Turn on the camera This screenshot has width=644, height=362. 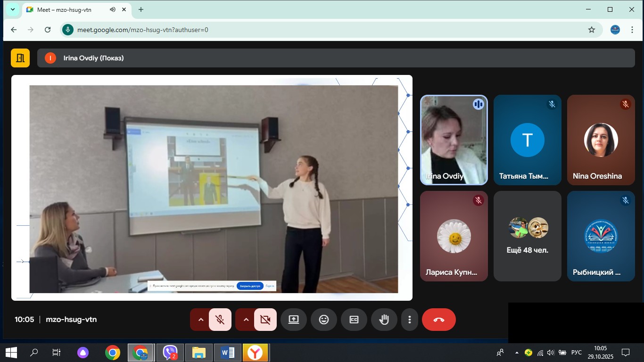(265, 320)
